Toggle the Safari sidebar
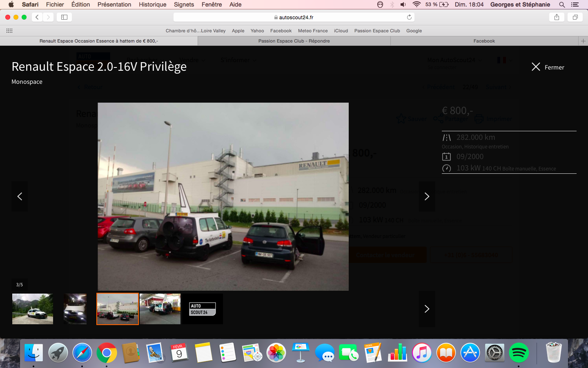This screenshot has width=588, height=368. 64,17
